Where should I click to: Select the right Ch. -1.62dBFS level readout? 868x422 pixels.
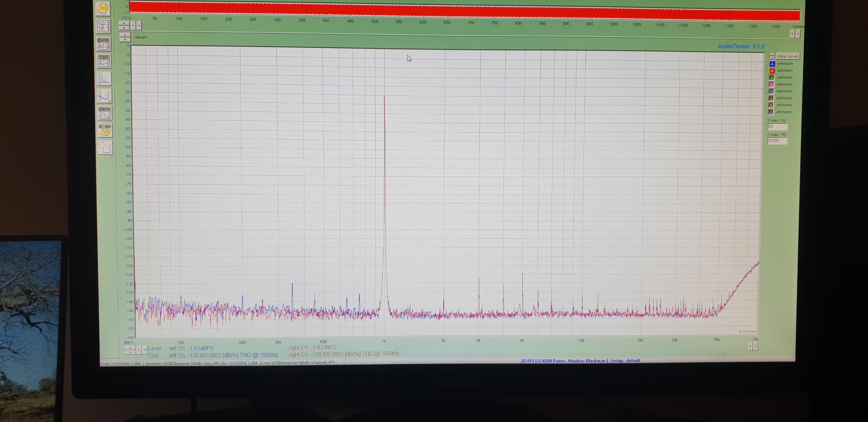click(313, 348)
